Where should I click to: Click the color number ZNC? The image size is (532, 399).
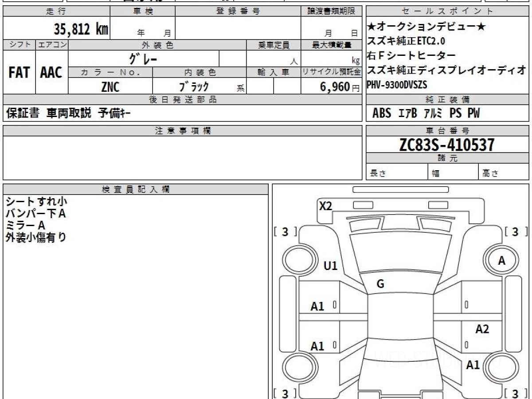click(x=110, y=87)
